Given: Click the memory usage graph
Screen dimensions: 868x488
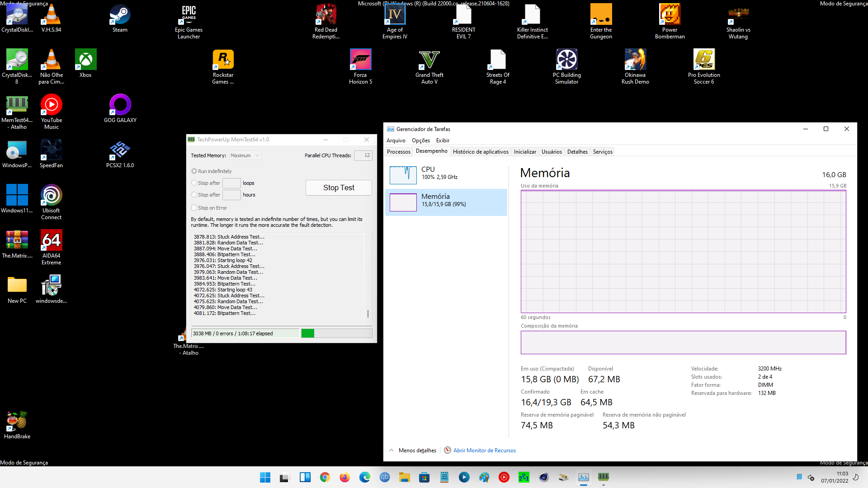Looking at the screenshot, I should pyautogui.click(x=683, y=252).
